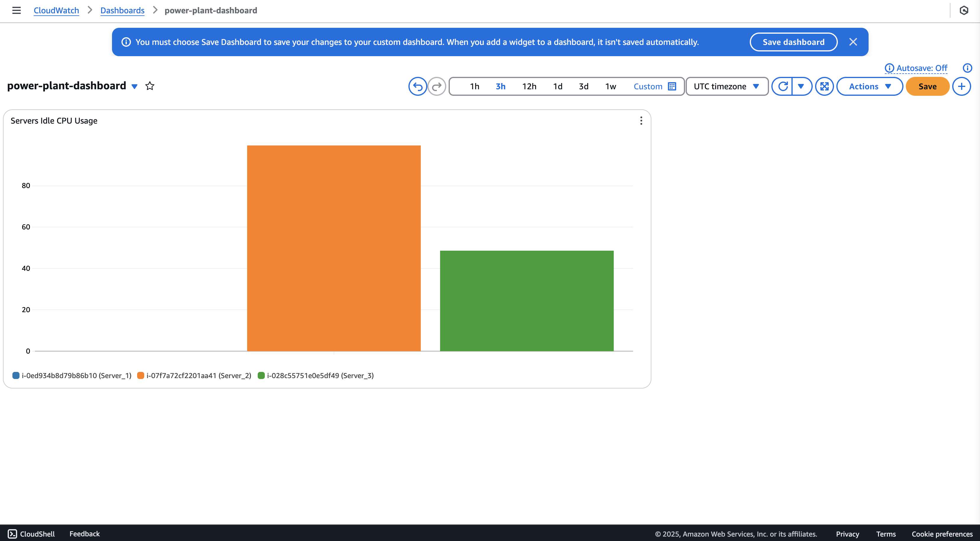Click the orange Save button
The image size is (980, 541).
[x=927, y=86]
